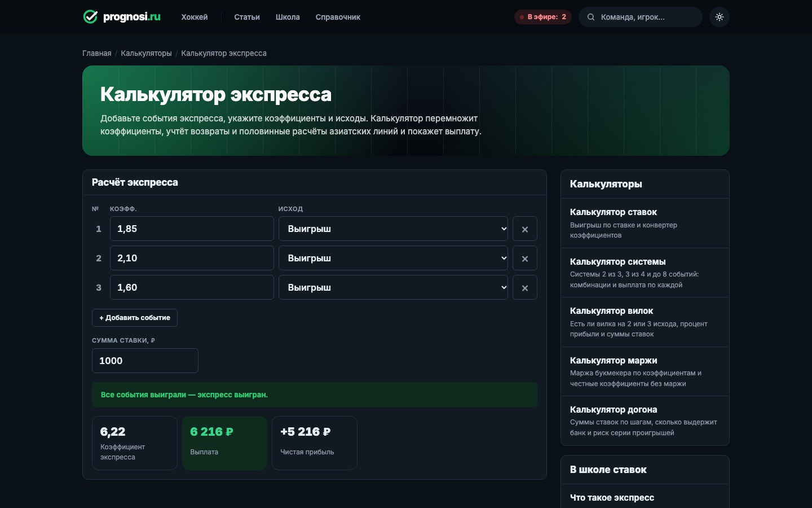Remove event 2 with its X button
The image size is (812, 508).
(525, 259)
